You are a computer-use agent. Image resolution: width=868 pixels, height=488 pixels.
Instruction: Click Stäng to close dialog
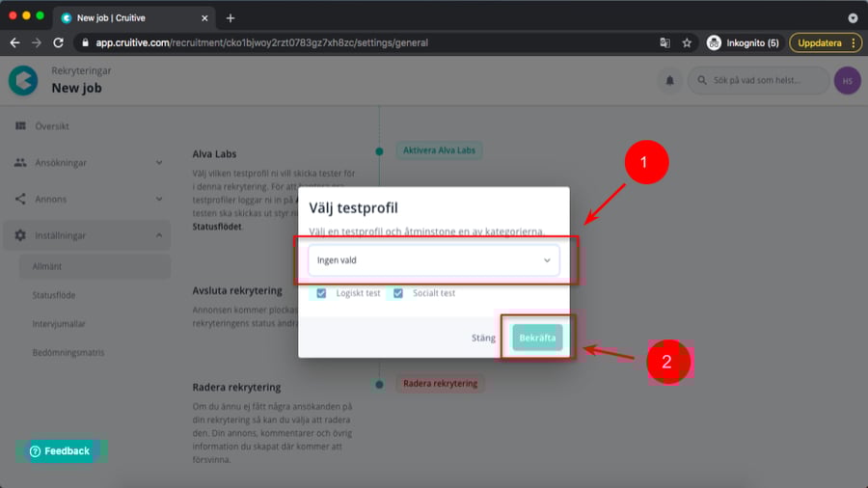[x=483, y=338]
